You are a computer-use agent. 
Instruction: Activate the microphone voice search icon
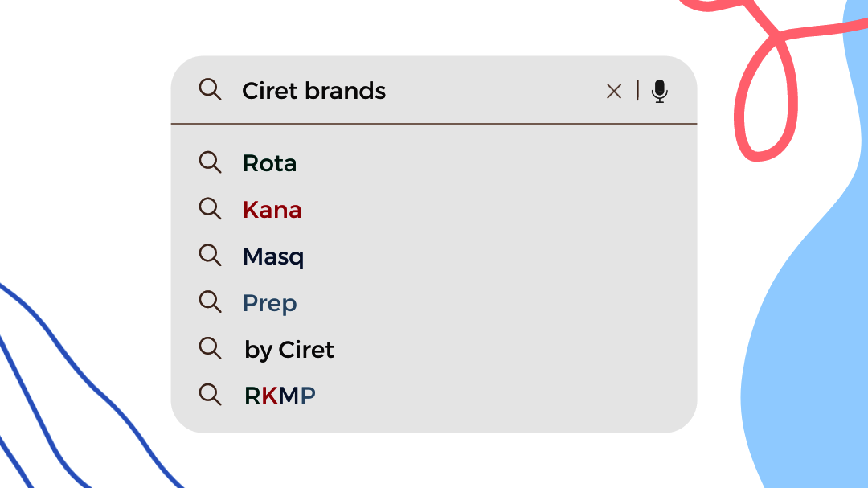[659, 91]
